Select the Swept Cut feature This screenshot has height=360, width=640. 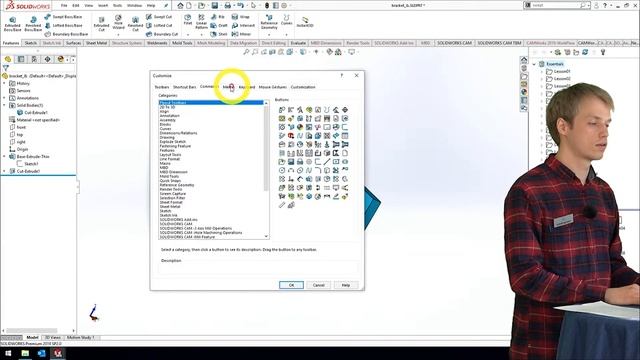(x=159, y=17)
